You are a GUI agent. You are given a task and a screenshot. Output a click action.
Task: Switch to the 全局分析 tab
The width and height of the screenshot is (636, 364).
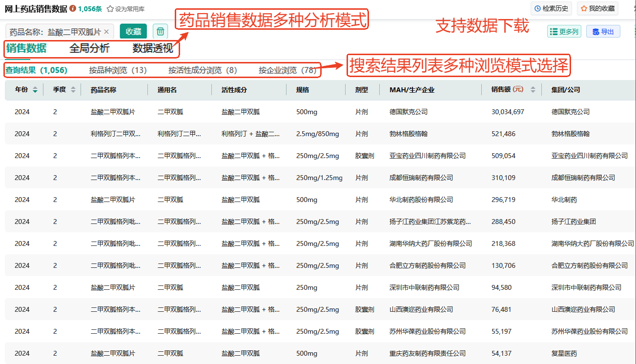pos(89,48)
